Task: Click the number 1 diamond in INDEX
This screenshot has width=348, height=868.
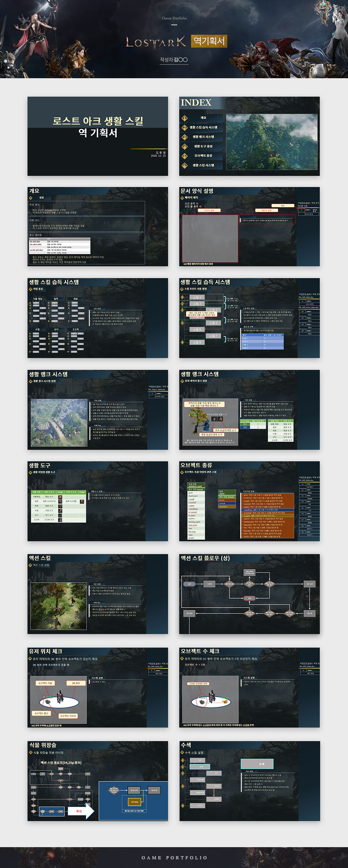Action: tap(185, 118)
